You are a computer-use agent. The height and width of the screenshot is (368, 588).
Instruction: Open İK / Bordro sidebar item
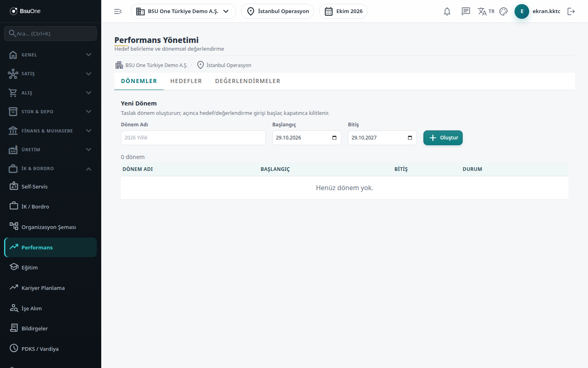coord(51,206)
